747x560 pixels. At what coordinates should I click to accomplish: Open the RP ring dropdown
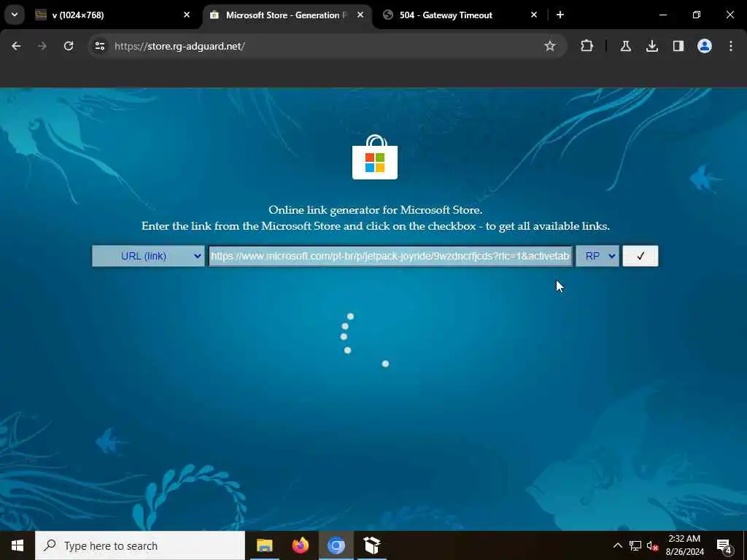[x=597, y=256]
